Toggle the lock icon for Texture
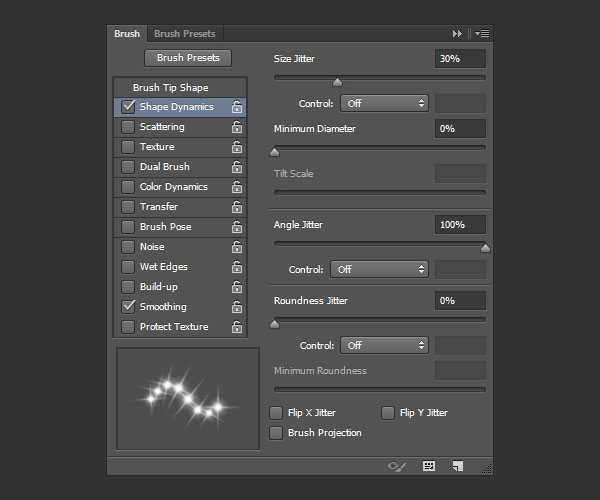Screen dimensions: 600x500 237,147
